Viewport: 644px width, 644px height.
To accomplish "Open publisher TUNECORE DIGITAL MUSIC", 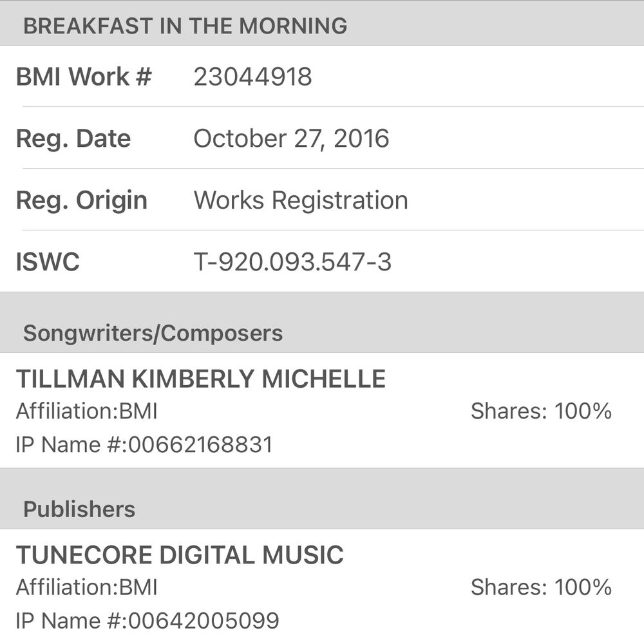I will click(x=180, y=555).
